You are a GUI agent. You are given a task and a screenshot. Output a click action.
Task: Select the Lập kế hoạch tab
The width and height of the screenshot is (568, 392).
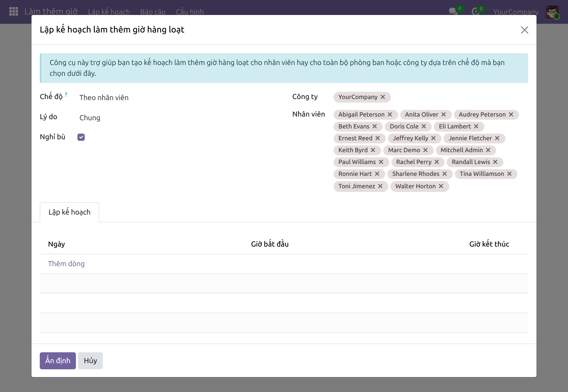pyautogui.click(x=69, y=212)
